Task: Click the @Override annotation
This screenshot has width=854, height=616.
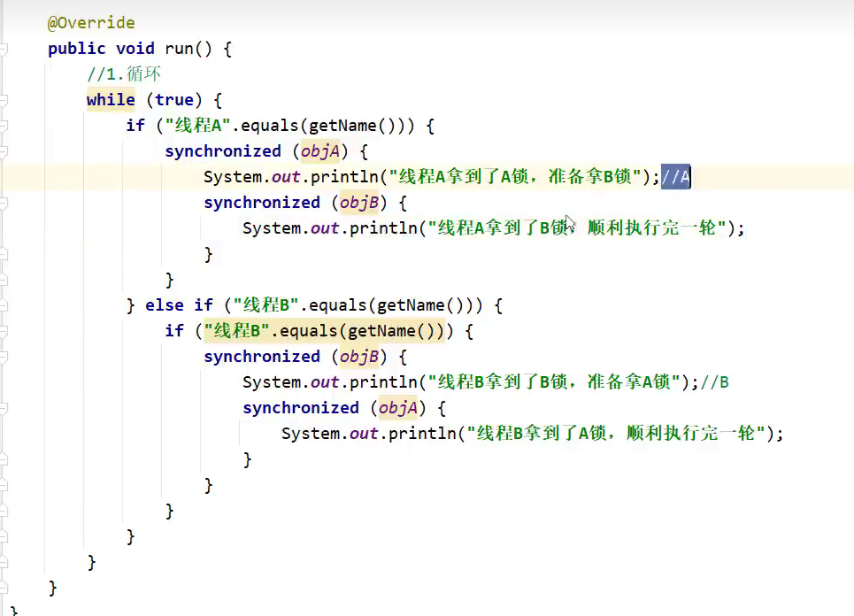Action: [91, 23]
